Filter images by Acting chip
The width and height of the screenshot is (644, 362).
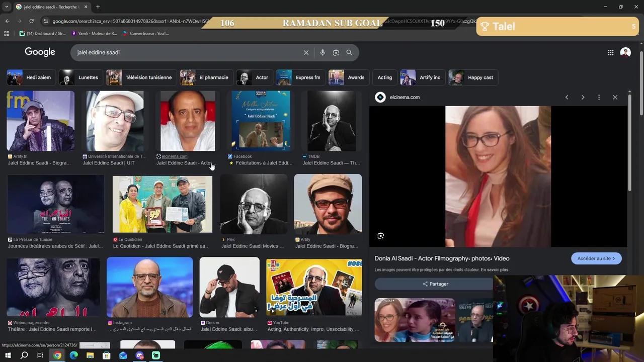(x=385, y=77)
